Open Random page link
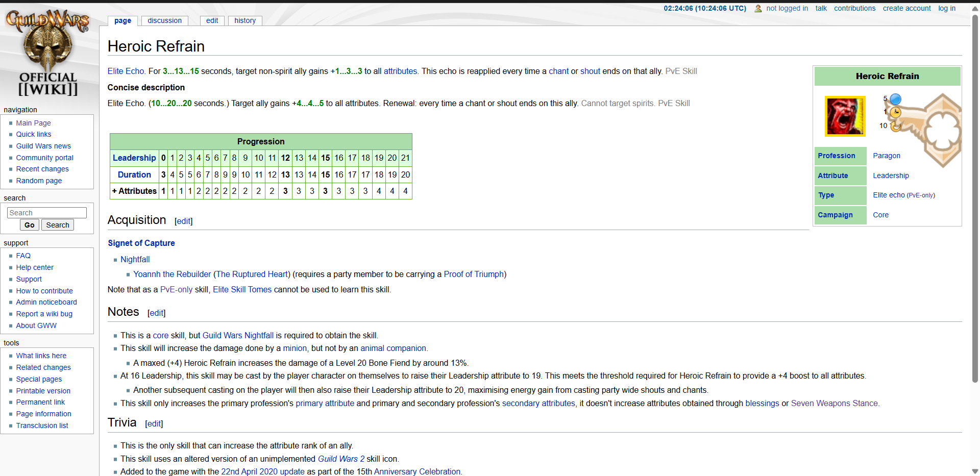Screen dimensions: 980x476 coord(39,181)
